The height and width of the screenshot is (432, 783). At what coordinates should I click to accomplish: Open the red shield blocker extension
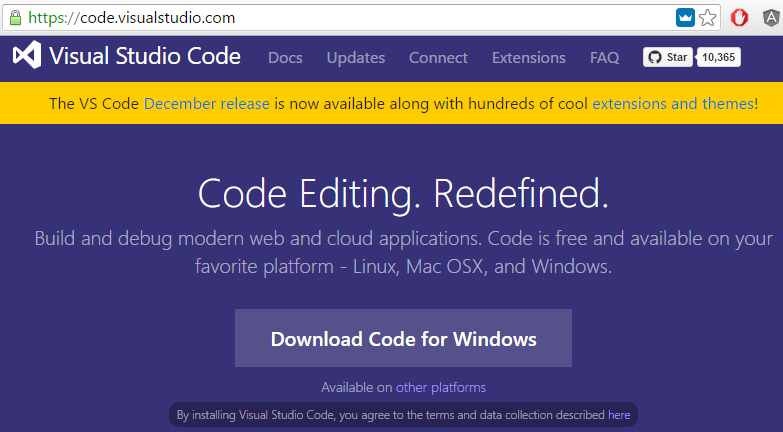point(739,18)
